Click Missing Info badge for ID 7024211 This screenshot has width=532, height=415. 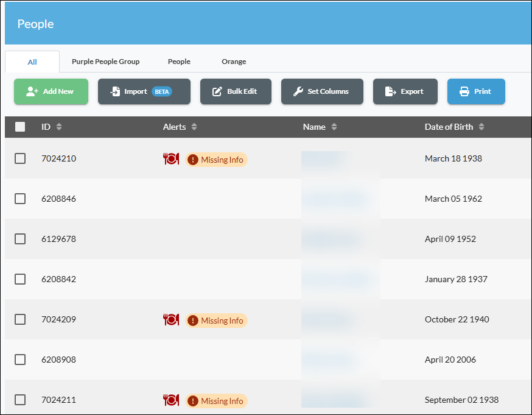(216, 401)
